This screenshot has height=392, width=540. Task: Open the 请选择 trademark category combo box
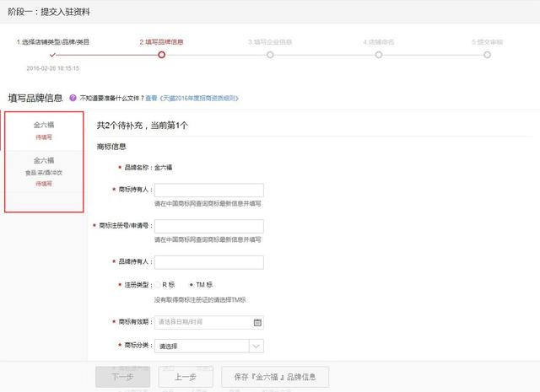(202, 346)
